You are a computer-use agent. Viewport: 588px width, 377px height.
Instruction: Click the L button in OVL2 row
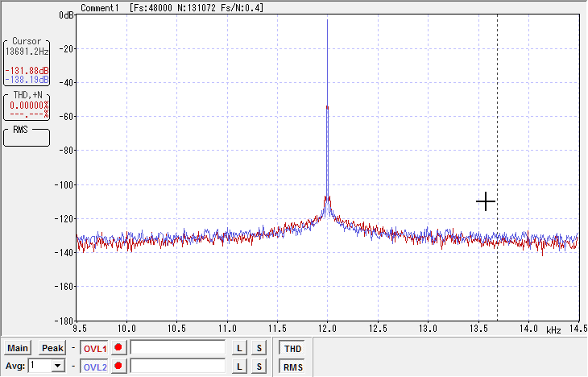click(x=239, y=366)
